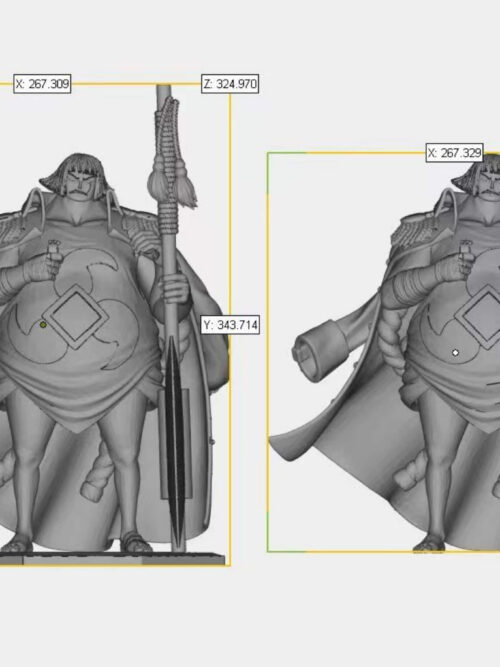Viewport: 500px width, 667px height.
Task: Click the Z: 324.970 dimension label
Action: (x=230, y=84)
